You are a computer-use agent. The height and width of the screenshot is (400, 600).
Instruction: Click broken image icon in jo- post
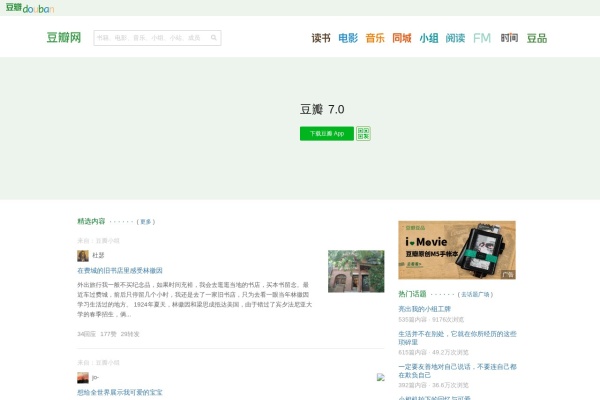(380, 377)
